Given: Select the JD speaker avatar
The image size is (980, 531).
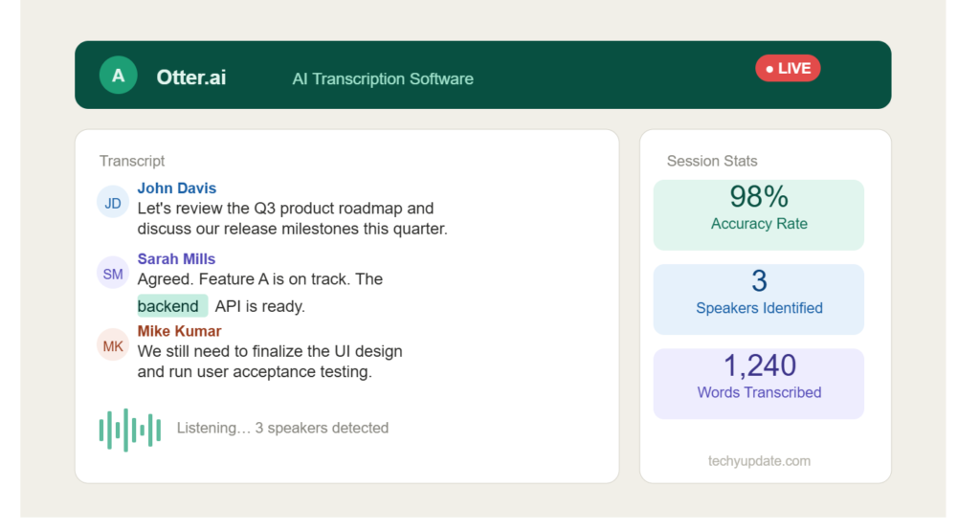Looking at the screenshot, I should [113, 203].
